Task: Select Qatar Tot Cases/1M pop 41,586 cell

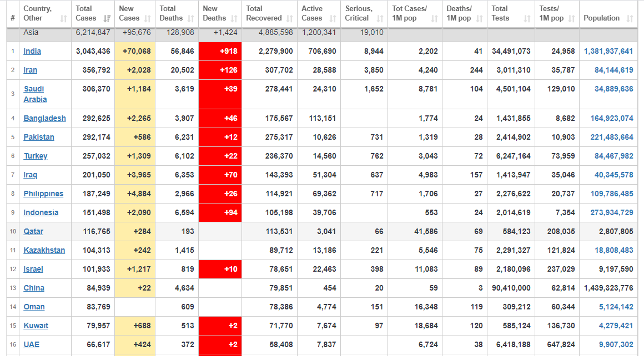Action: click(415, 232)
